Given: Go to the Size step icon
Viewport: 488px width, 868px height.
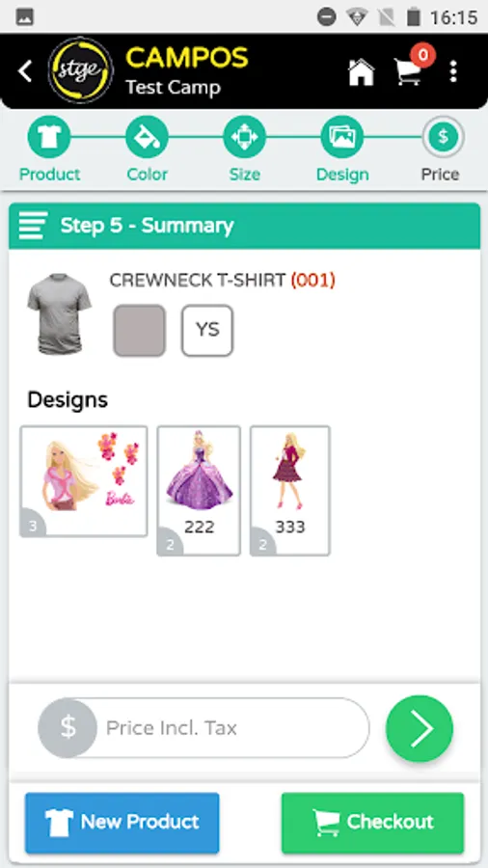Looking at the screenshot, I should pos(245,136).
